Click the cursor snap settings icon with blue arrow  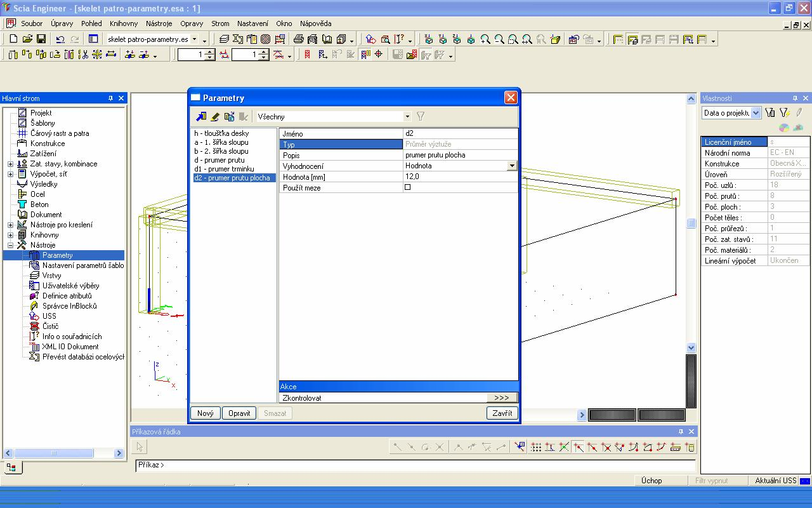point(520,447)
